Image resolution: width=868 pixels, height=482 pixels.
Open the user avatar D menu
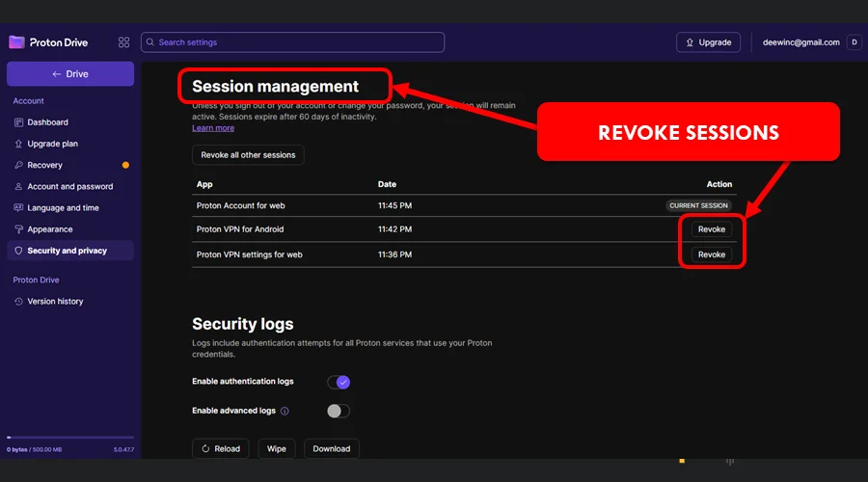pyautogui.click(x=854, y=42)
